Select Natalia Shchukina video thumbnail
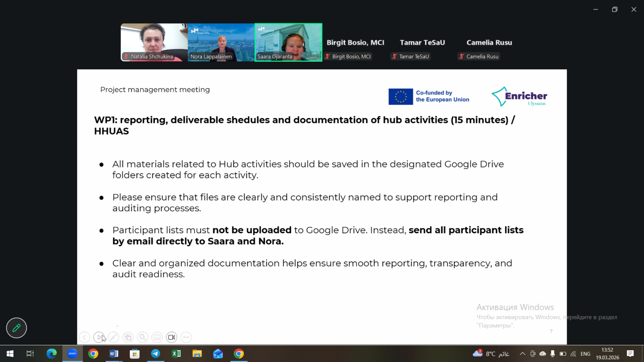The width and height of the screenshot is (644, 362). click(x=154, y=42)
